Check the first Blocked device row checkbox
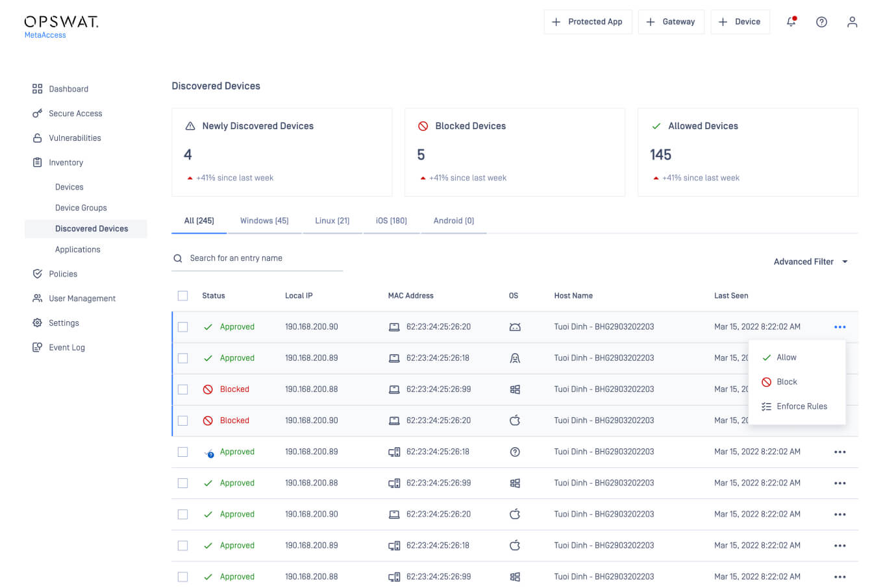 (x=183, y=389)
